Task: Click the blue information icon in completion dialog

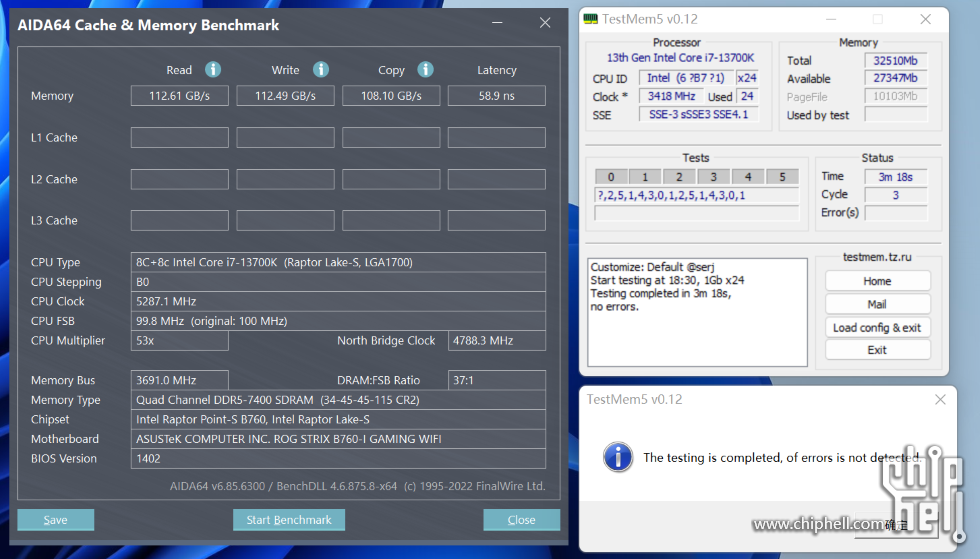Action: coord(618,457)
